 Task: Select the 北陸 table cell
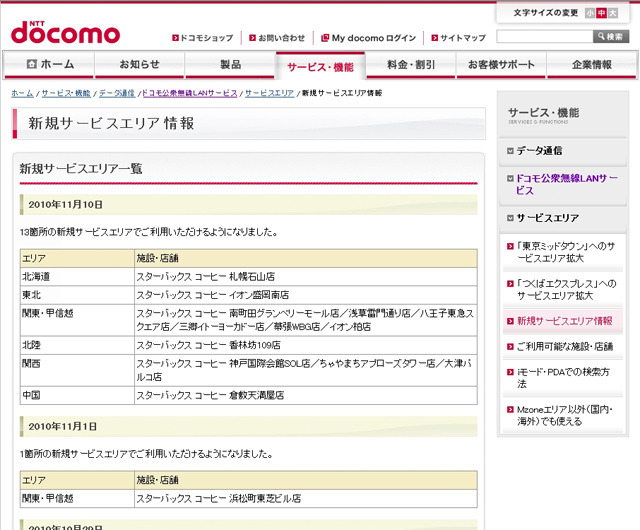[x=77, y=345]
